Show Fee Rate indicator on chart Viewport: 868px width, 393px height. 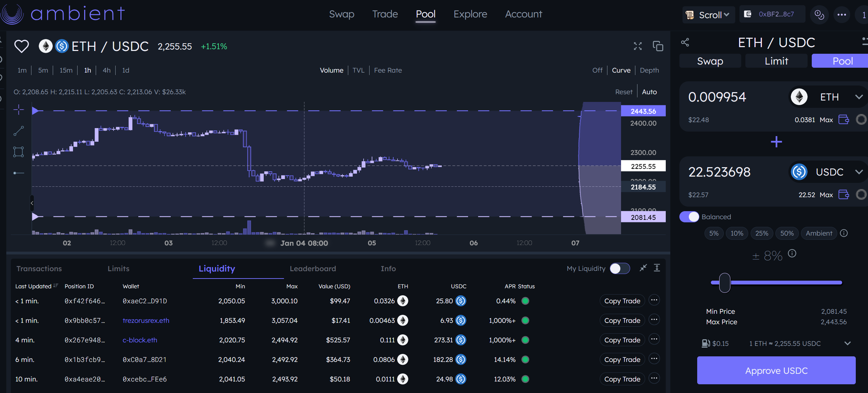(388, 70)
